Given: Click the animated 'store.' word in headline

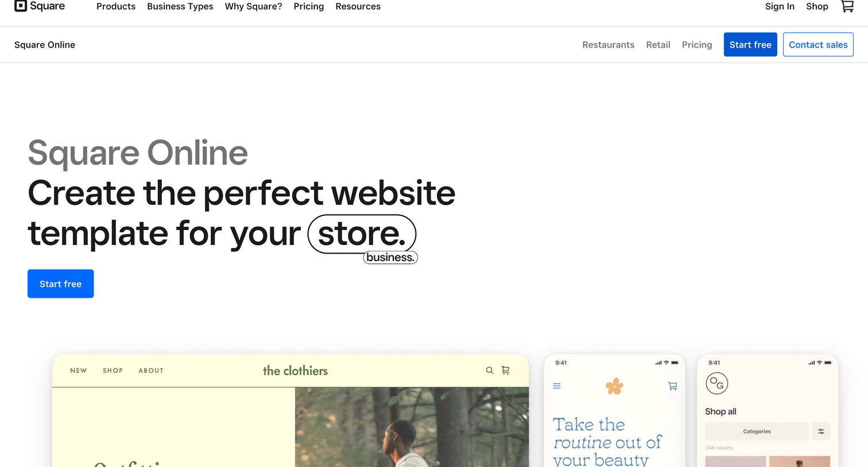Looking at the screenshot, I should point(362,234).
